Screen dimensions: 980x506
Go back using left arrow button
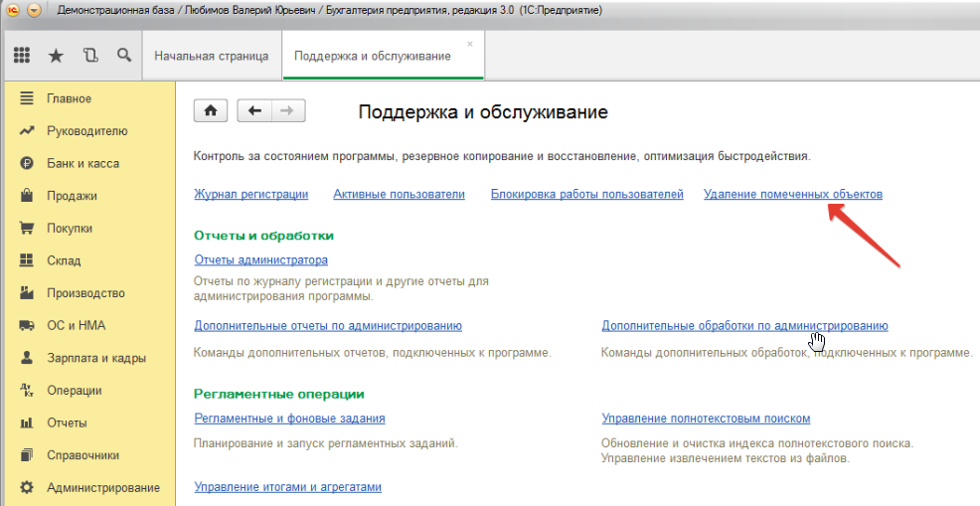click(x=254, y=111)
